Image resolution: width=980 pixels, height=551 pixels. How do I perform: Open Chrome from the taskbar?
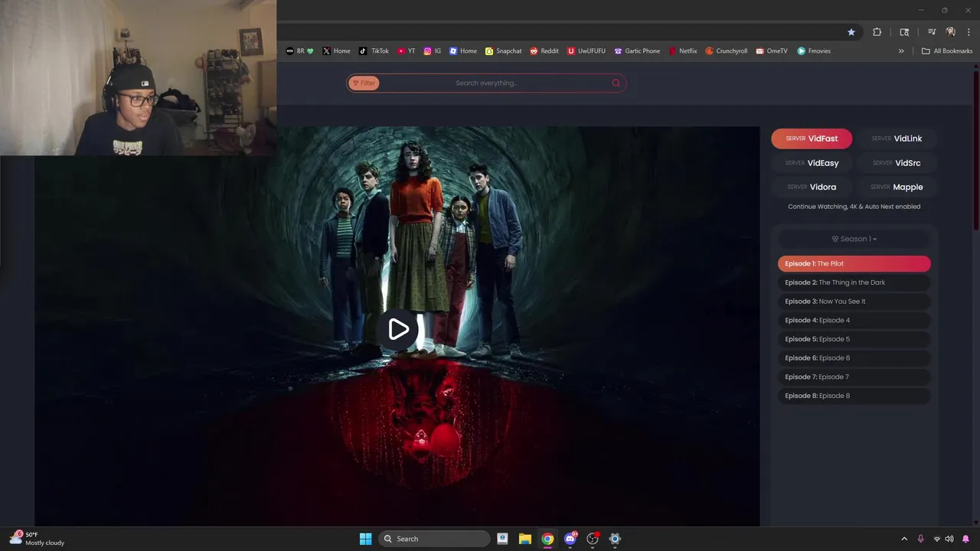tap(547, 539)
